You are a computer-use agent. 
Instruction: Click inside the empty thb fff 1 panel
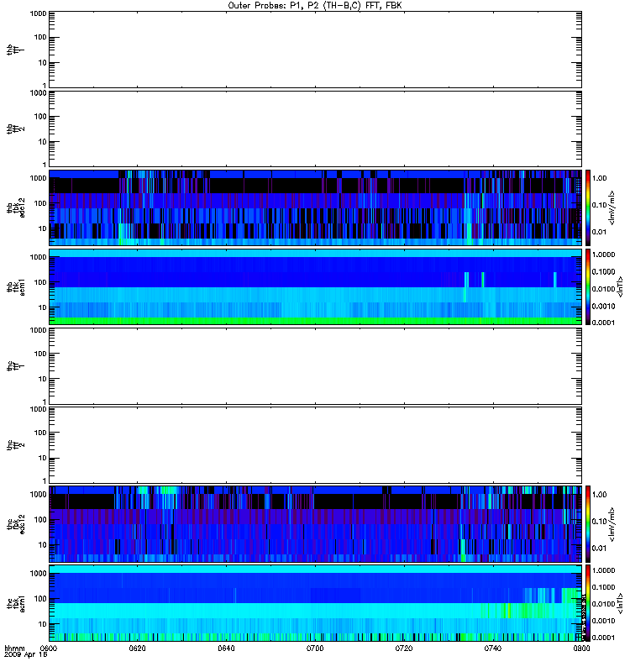point(315,50)
